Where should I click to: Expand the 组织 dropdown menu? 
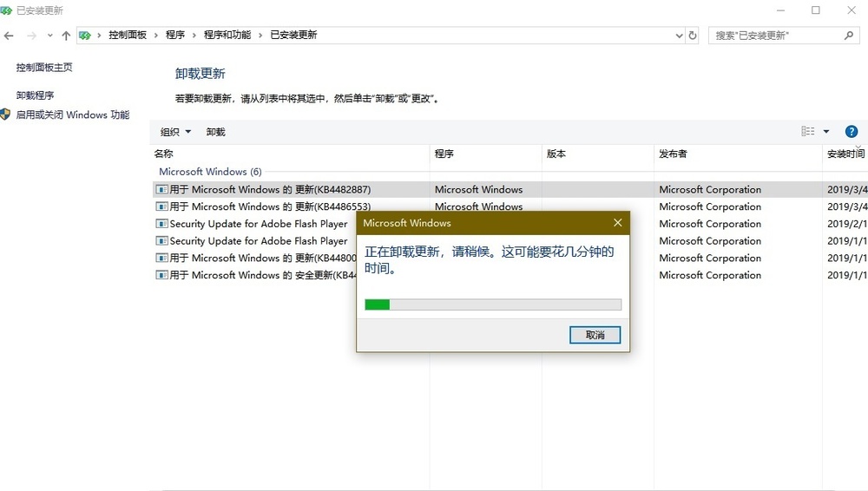click(175, 132)
